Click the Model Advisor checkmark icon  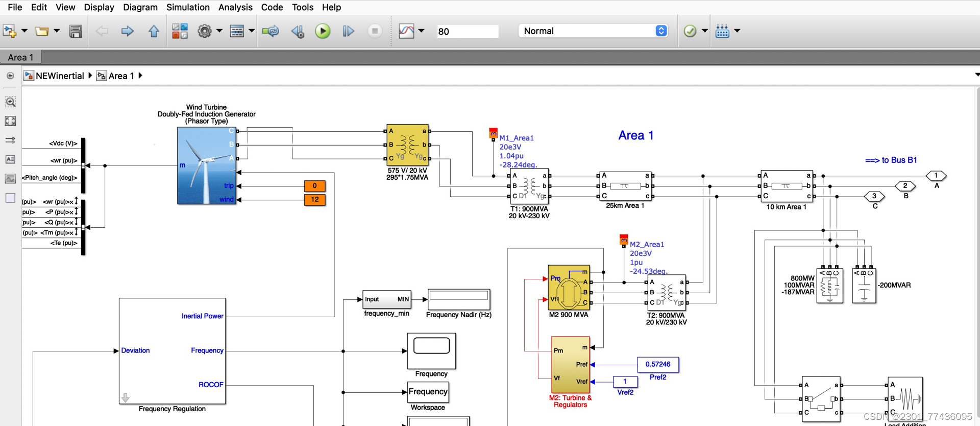[x=690, y=31]
